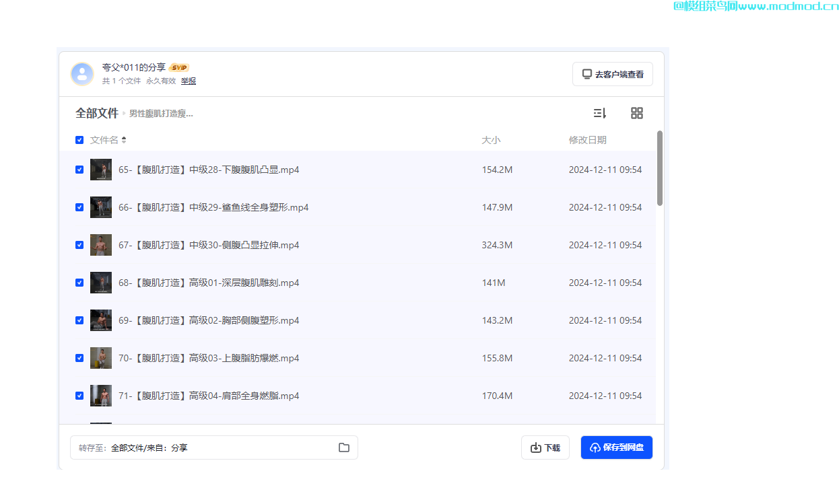Uncheck file 70 高级03-上腹脂肪爆燃
The height and width of the screenshot is (504, 839).
point(79,358)
